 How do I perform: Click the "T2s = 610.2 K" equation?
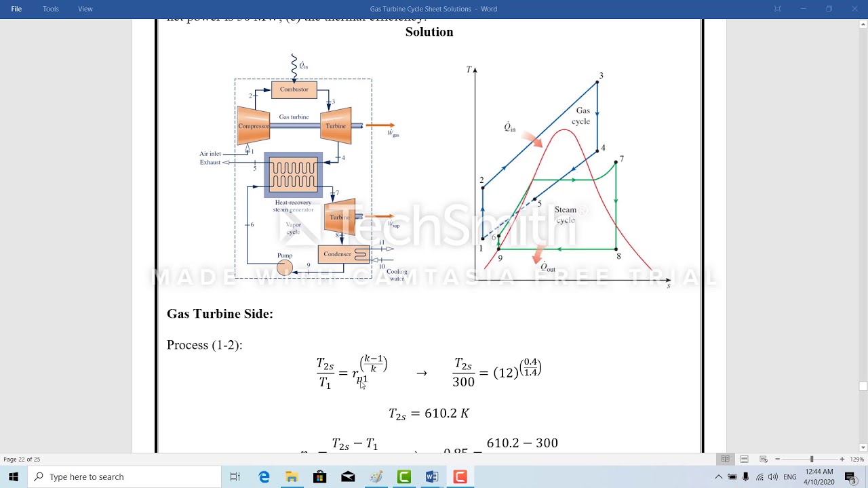click(x=429, y=413)
